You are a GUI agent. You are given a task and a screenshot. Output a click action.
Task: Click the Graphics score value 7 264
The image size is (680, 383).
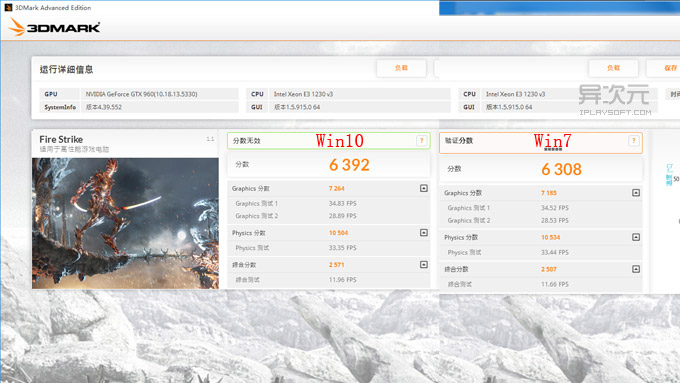(x=337, y=188)
